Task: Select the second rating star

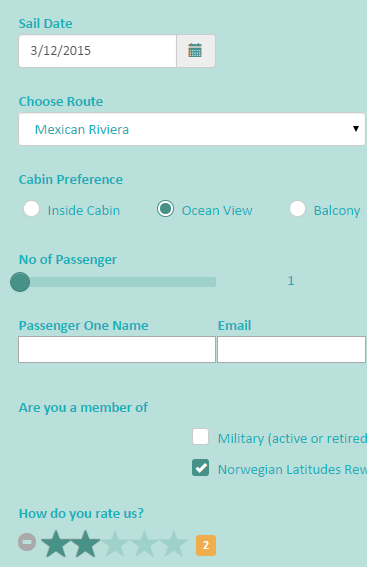Action: pos(85,544)
